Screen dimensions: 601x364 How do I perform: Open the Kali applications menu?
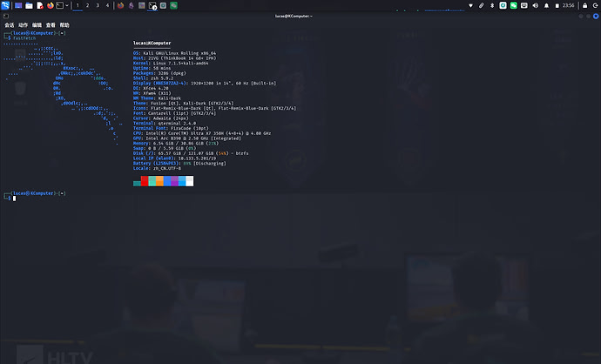5,5
